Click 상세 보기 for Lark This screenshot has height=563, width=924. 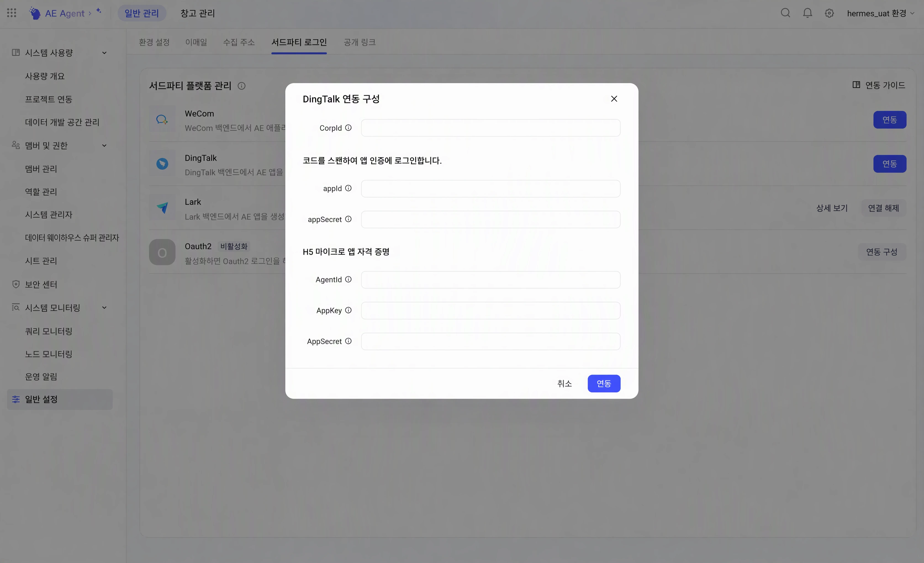[x=832, y=208]
